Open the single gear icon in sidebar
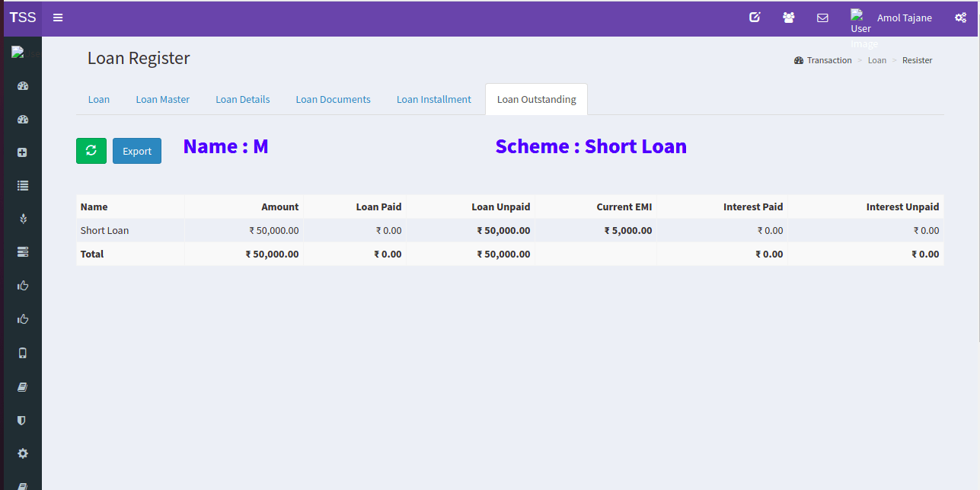This screenshot has height=490, width=980. pos(23,453)
